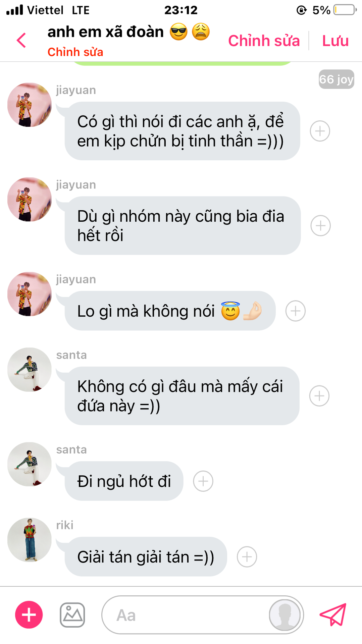Tap the large Chỉnh sửa in the header

(x=264, y=41)
